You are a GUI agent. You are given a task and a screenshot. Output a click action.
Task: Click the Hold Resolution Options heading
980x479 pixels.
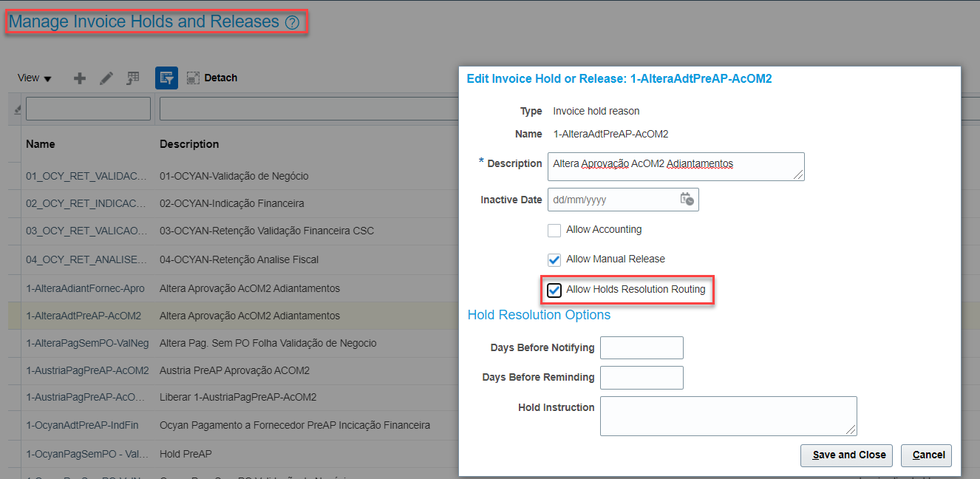(x=539, y=315)
